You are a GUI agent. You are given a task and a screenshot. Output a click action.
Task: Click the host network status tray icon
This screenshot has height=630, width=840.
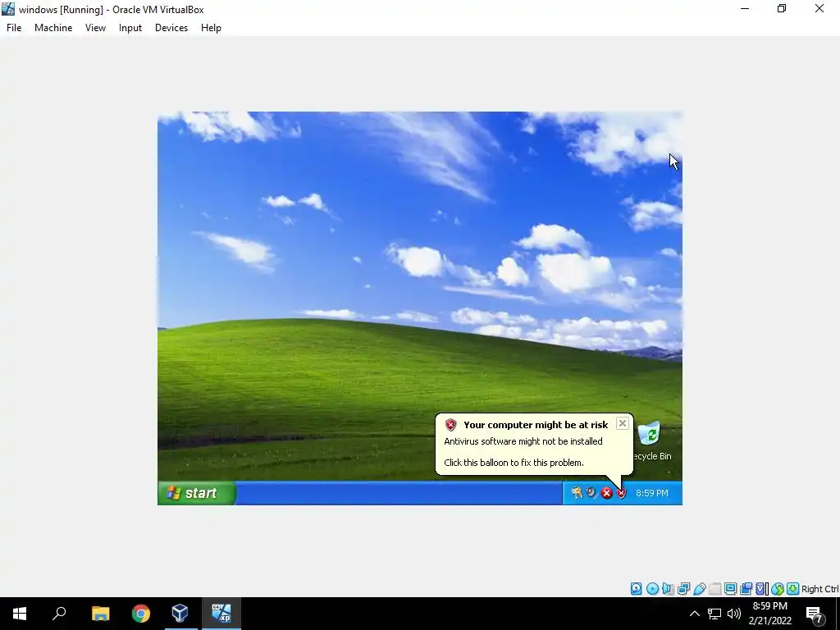click(x=714, y=614)
